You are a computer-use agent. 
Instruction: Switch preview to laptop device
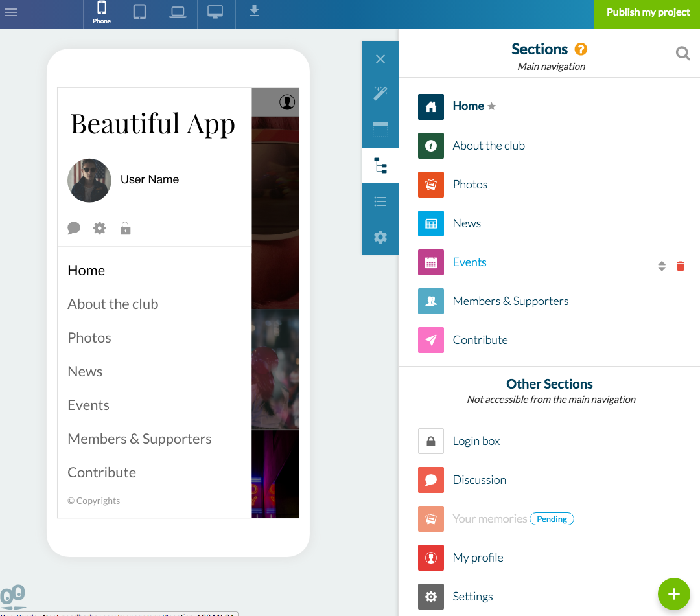coord(178,12)
